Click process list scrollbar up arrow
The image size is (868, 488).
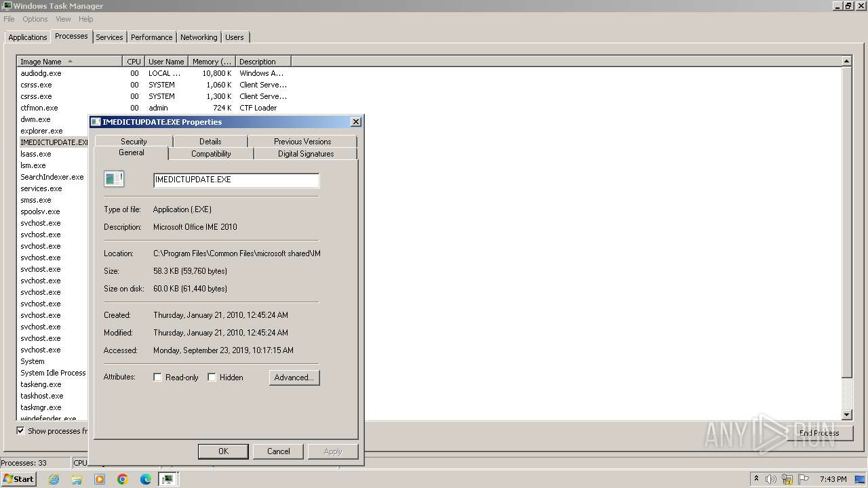click(846, 61)
